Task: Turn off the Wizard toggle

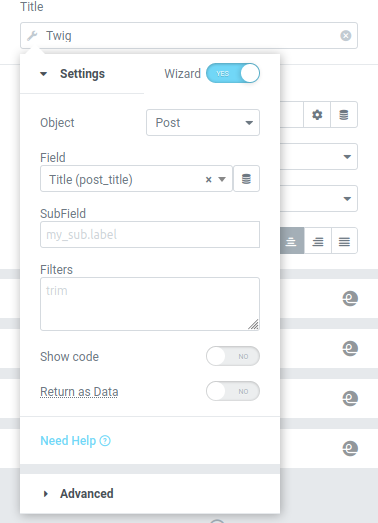Action: 233,73
